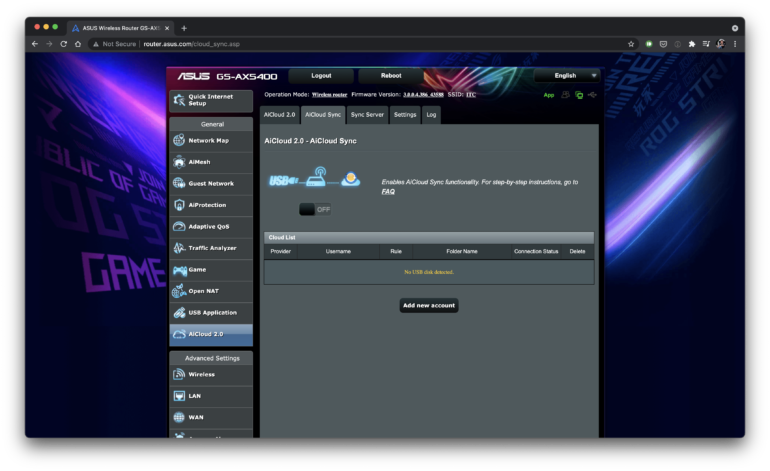Image resolution: width=770 pixels, height=471 pixels.
Task: Select the ASUS Wireless Router browser tab
Action: (x=120, y=28)
